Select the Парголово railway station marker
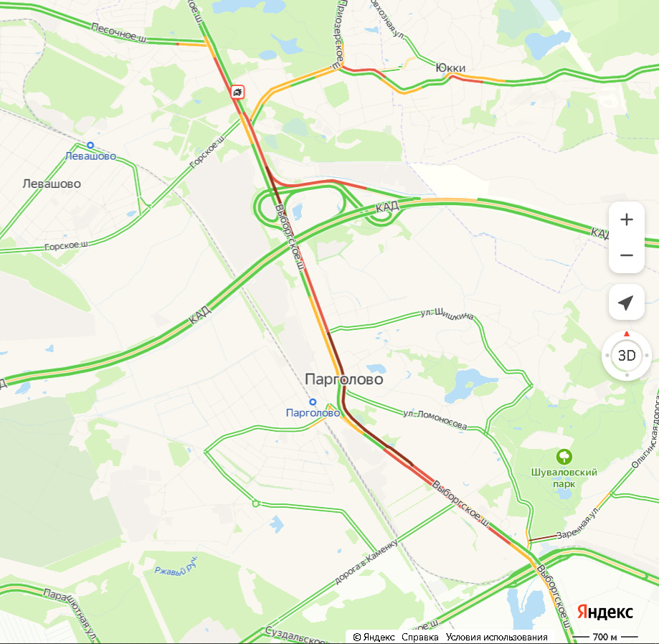659x644 pixels. tap(312, 402)
